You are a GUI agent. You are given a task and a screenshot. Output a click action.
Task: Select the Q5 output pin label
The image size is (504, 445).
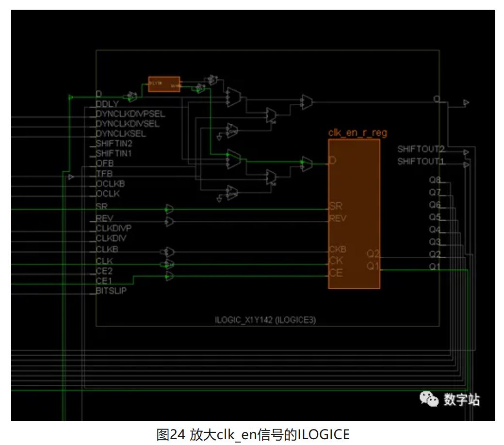coord(435,217)
